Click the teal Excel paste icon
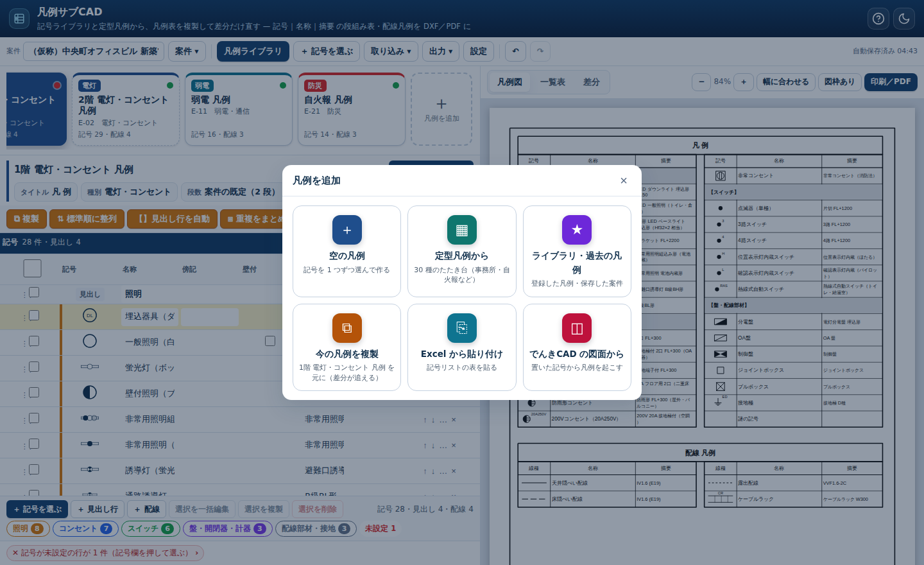The height and width of the screenshot is (565, 924). pos(462,328)
